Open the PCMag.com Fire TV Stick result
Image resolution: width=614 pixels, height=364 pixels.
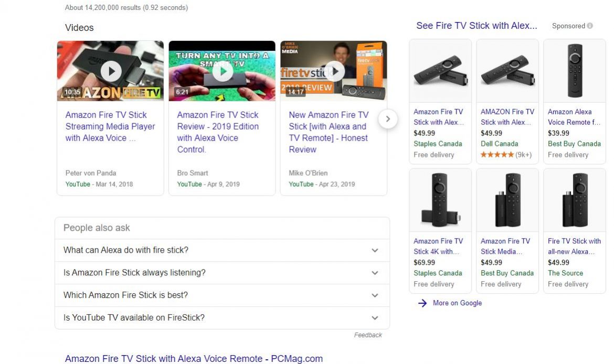coord(194,359)
